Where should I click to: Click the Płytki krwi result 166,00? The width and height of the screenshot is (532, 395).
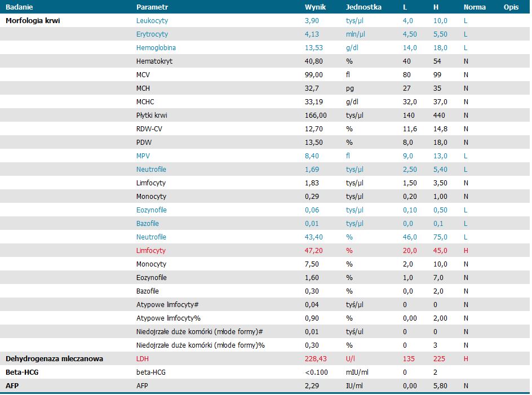316,116
